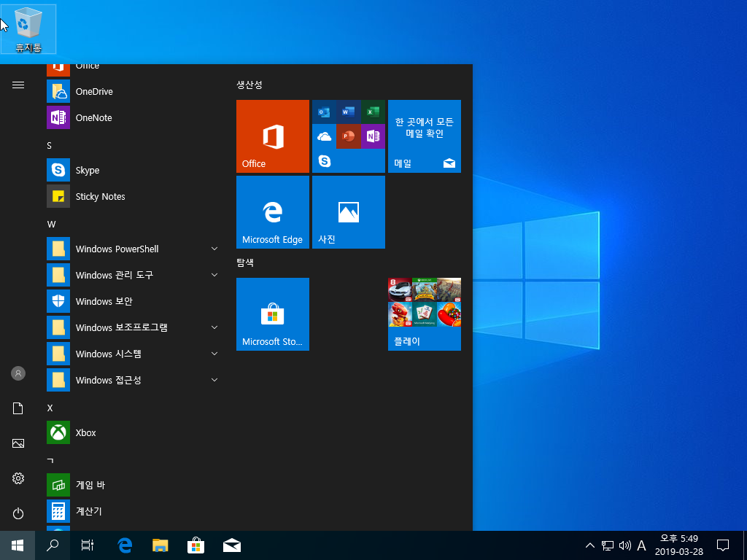Viewport: 747px width, 560px height.
Task: Expand Windows 보조프로그램 folder
Action: coord(133,327)
